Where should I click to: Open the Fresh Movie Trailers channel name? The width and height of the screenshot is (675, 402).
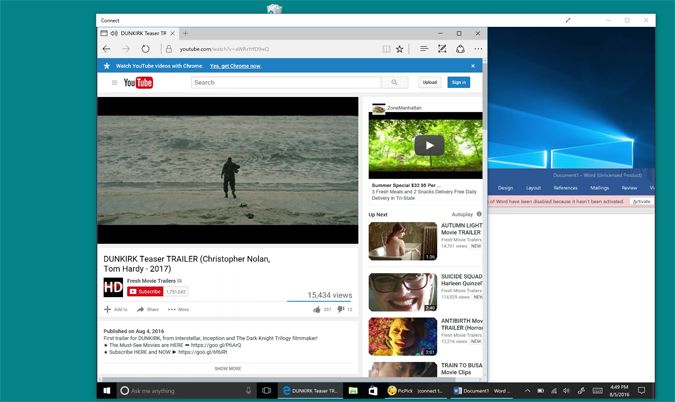151,281
